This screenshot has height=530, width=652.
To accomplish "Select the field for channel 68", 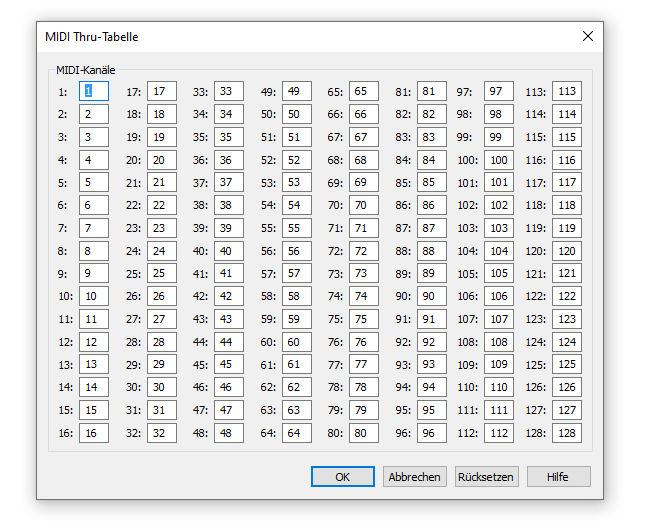I will point(364,160).
